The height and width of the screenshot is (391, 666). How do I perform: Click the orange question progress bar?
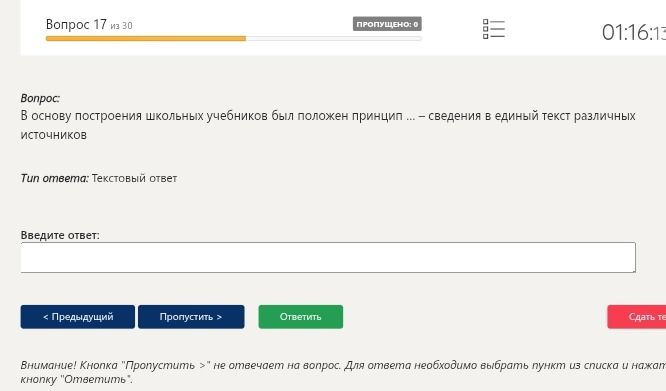tap(234, 39)
